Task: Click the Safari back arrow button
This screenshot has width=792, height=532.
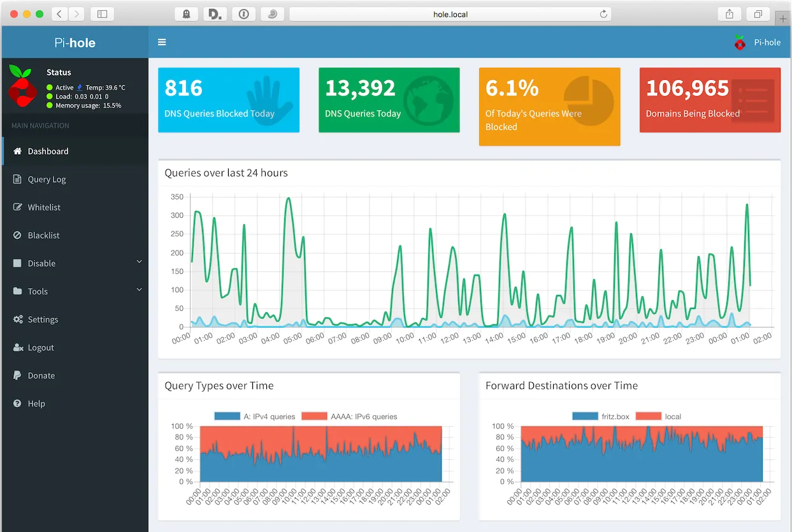Action: [x=59, y=13]
